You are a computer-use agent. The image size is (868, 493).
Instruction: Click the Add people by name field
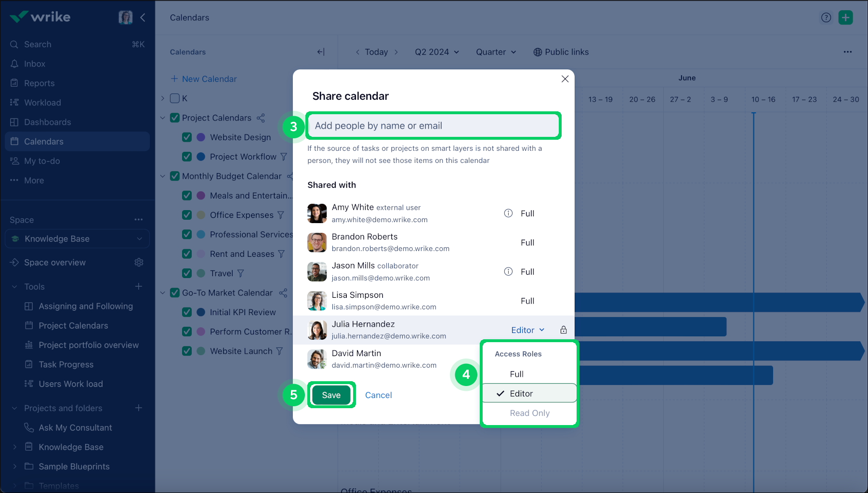433,126
